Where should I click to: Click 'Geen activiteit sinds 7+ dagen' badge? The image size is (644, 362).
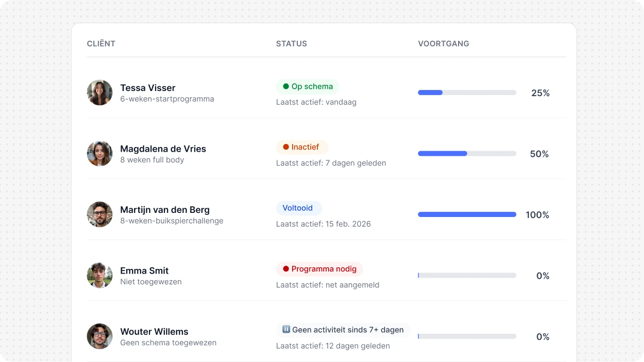(343, 330)
